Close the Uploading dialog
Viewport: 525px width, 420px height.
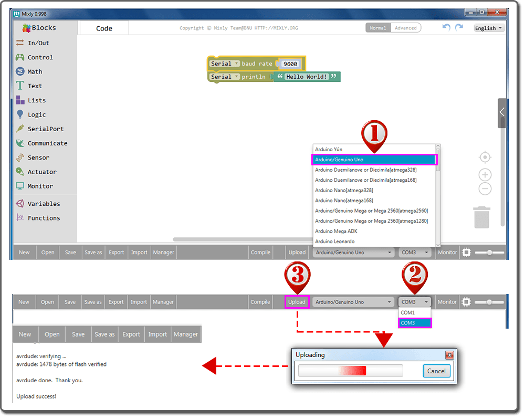click(x=449, y=355)
